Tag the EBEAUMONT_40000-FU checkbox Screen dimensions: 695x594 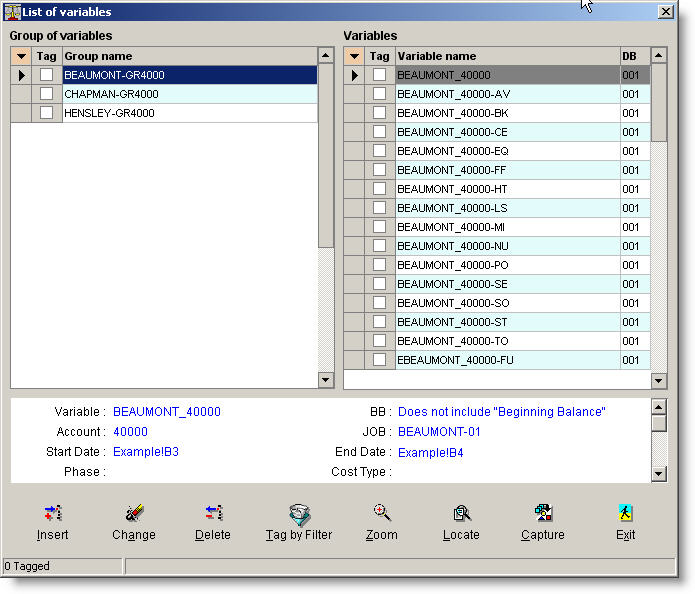click(379, 360)
